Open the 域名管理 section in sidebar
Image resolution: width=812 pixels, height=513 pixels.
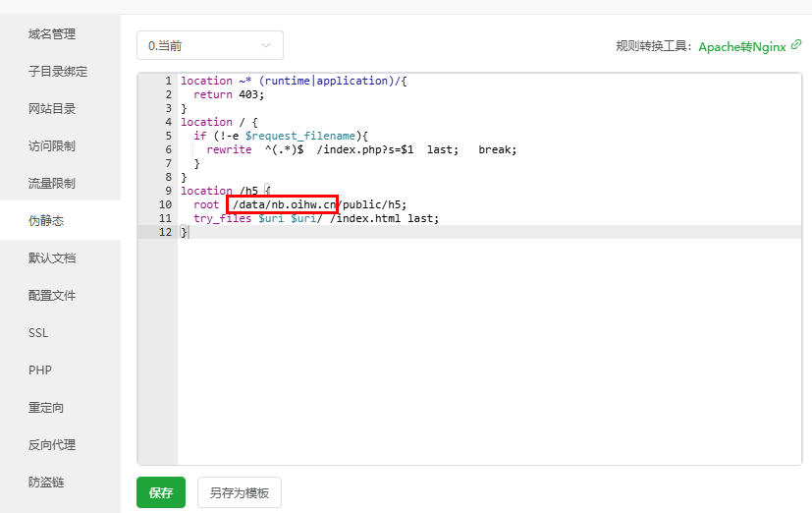(x=52, y=34)
